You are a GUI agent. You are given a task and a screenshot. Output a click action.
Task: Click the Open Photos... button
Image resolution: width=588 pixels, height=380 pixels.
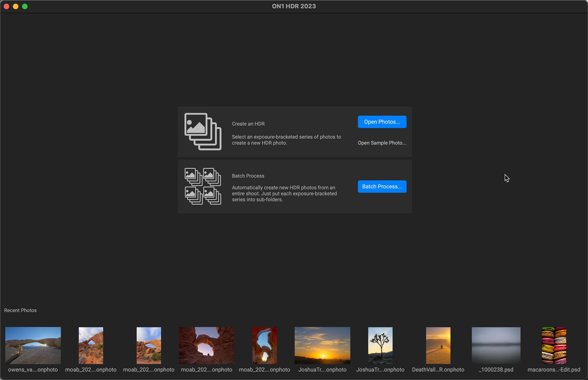tap(382, 122)
